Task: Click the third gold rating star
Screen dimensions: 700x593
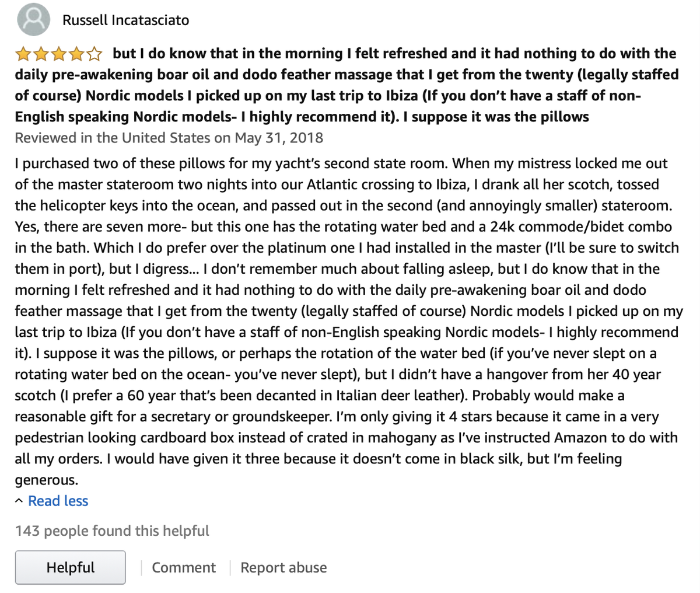Action: click(58, 55)
